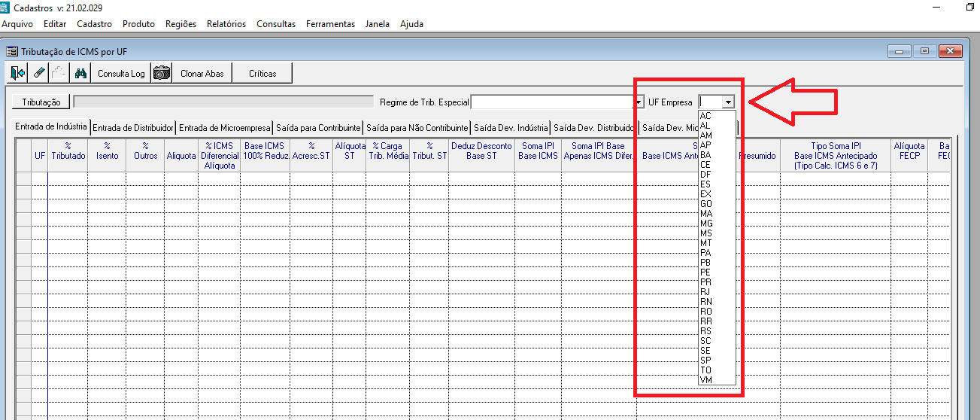Switch to Saída Dev. Distribuidor tab
Image resolution: width=980 pixels, height=420 pixels.
(595, 128)
